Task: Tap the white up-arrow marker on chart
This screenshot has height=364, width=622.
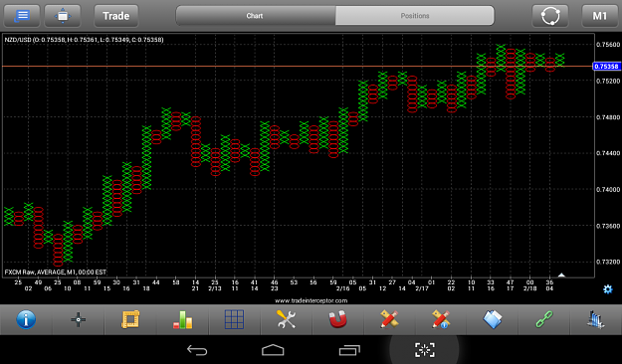Action: pos(561,274)
